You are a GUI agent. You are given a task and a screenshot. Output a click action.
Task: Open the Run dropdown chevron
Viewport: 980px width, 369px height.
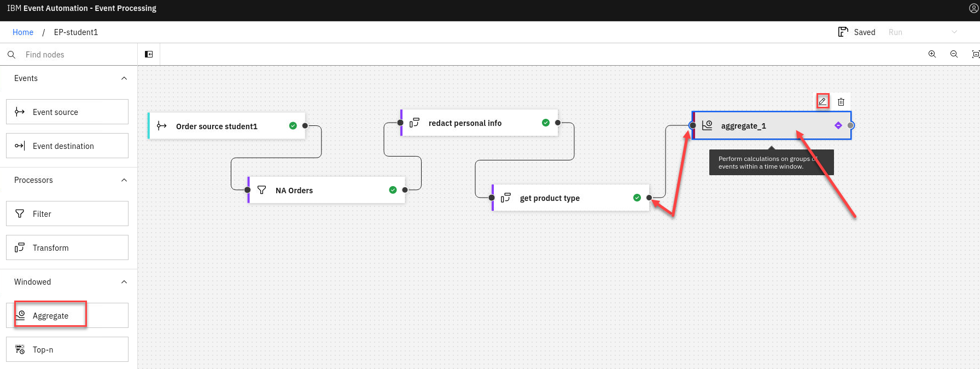(x=954, y=32)
